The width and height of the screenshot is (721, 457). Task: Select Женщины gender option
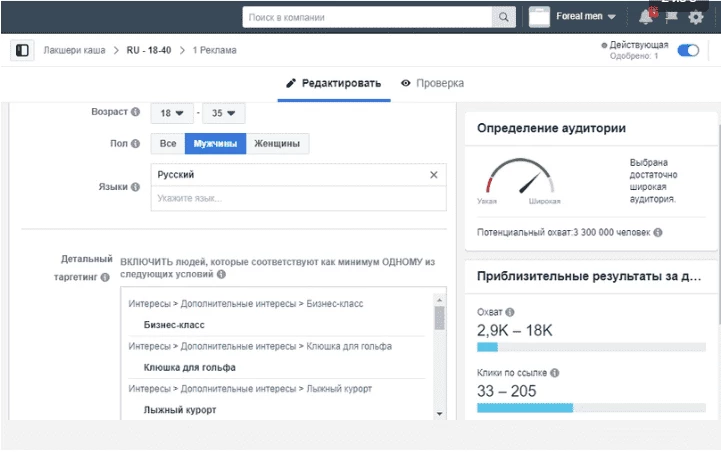click(277, 143)
